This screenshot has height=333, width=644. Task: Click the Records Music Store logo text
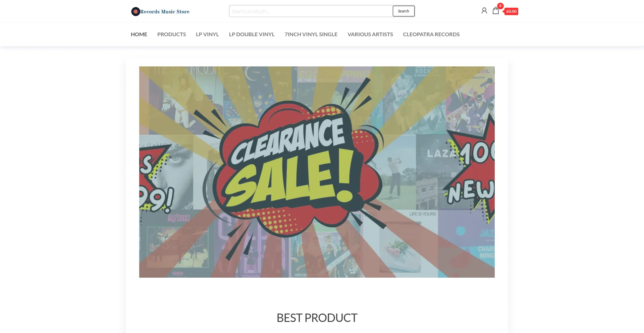click(x=165, y=11)
